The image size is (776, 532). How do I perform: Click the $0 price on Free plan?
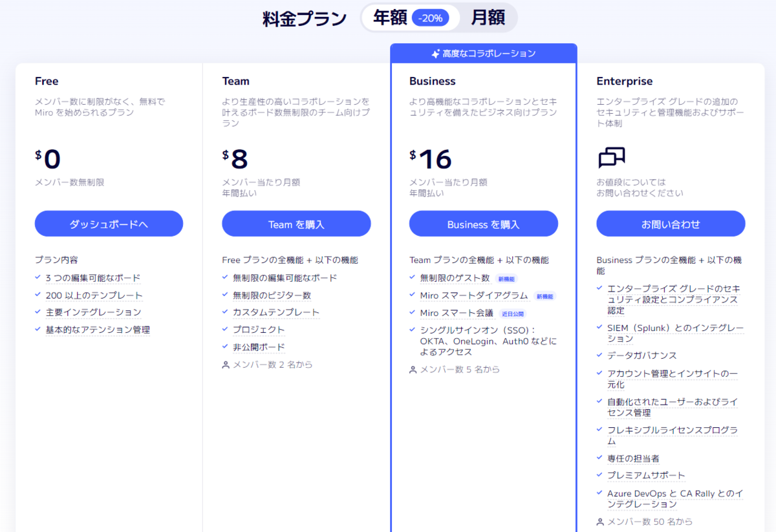point(48,159)
